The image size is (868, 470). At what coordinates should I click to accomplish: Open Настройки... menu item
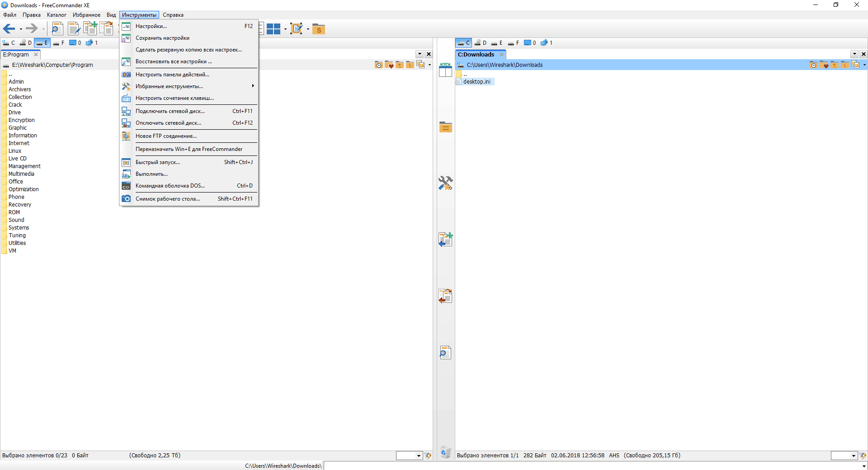[189, 26]
